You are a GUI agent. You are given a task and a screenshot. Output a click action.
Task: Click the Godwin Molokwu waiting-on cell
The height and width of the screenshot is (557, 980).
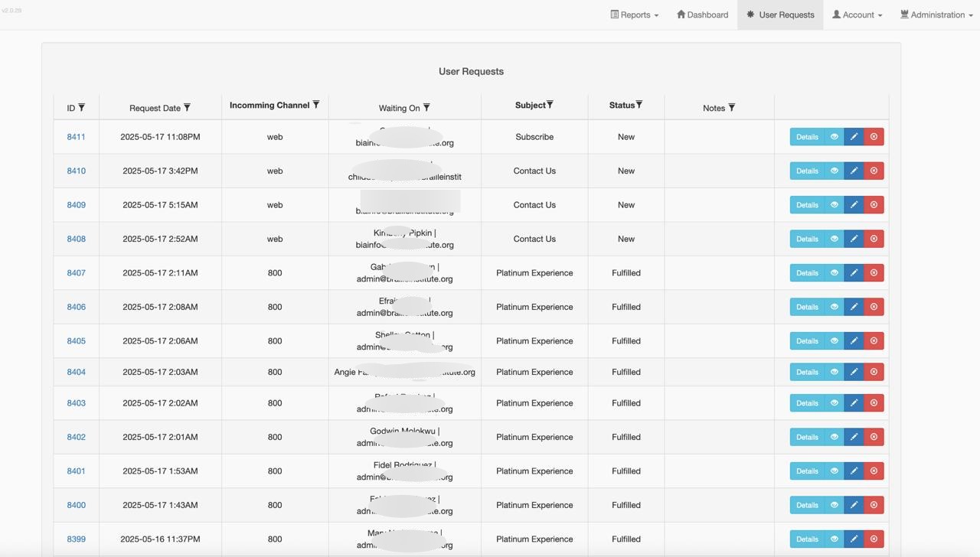coord(404,437)
